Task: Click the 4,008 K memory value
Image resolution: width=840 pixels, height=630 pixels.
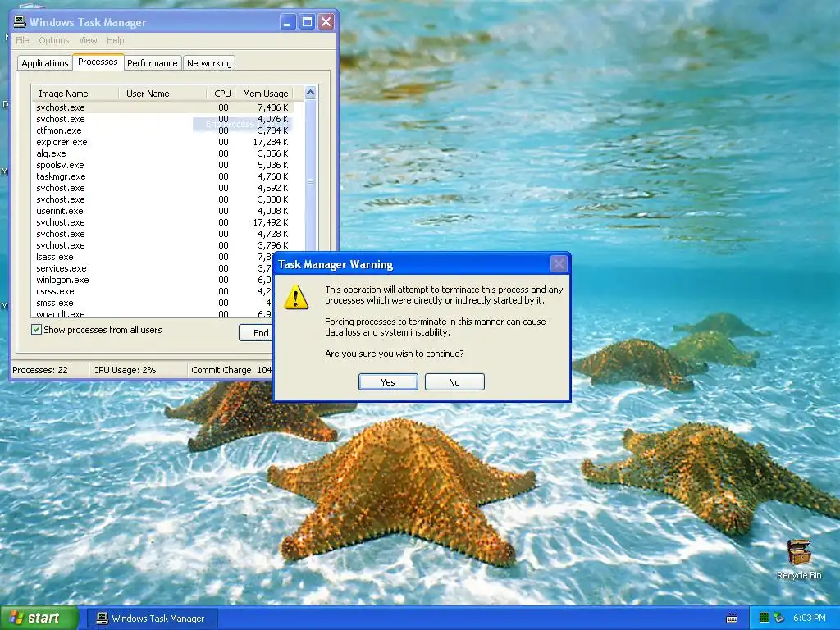Action: coord(272,211)
